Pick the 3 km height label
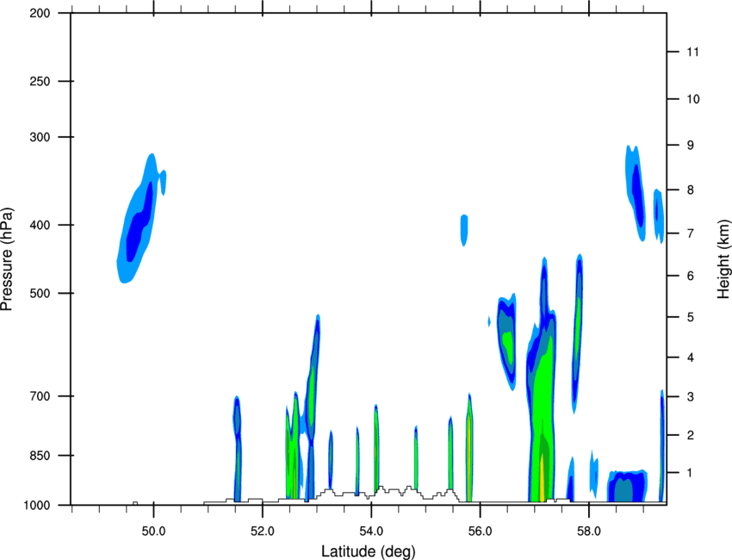732x560 pixels. 691,397
